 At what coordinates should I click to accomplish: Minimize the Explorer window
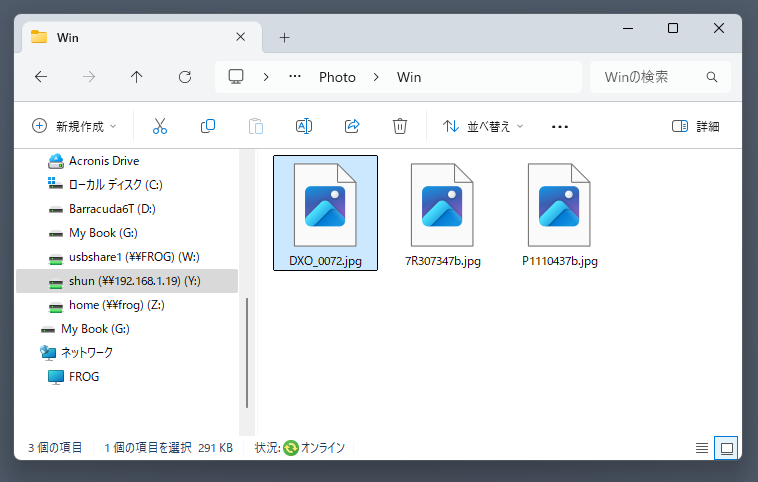tap(628, 29)
